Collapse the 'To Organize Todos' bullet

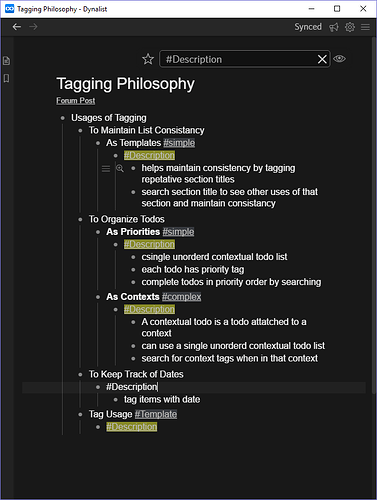pos(80,219)
